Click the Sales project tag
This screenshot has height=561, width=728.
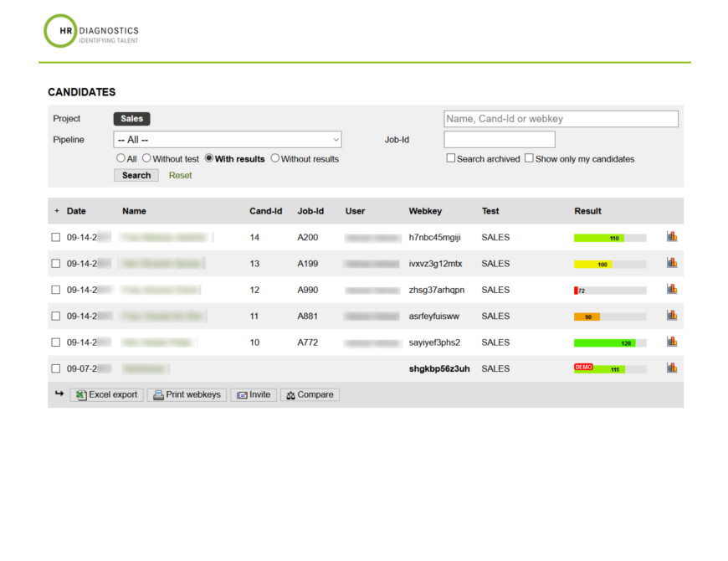point(132,119)
